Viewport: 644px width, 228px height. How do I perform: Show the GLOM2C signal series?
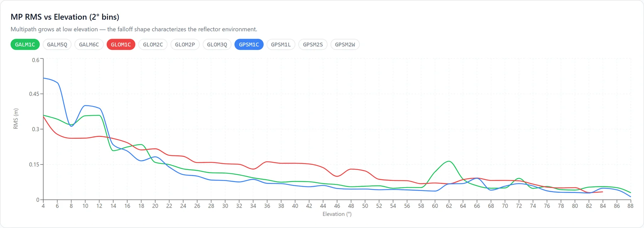[x=153, y=44]
